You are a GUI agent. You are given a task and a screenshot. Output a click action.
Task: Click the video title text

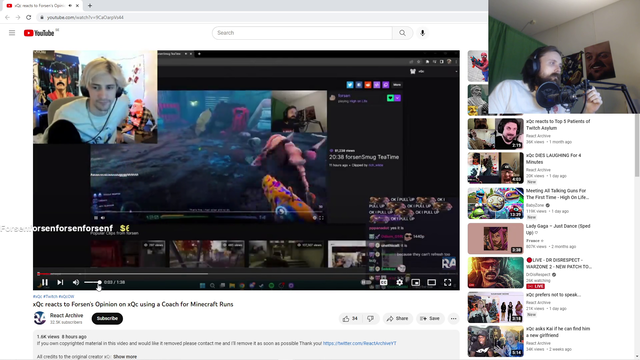pos(133,304)
